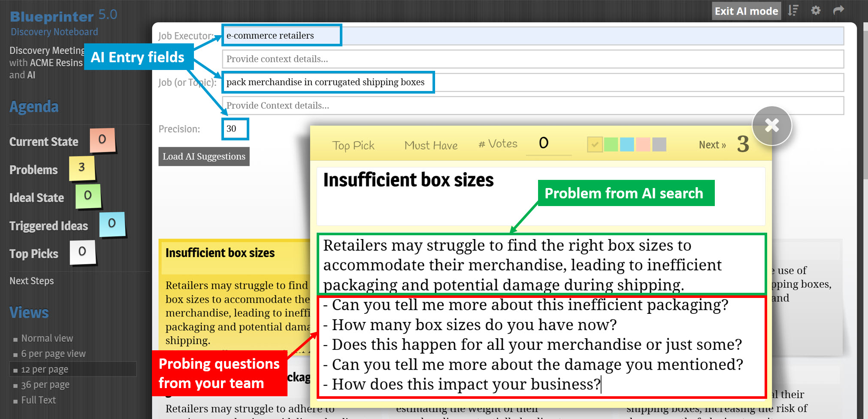The height and width of the screenshot is (419, 868).
Task: Open the Ideal State sticky note badge
Action: [88, 195]
